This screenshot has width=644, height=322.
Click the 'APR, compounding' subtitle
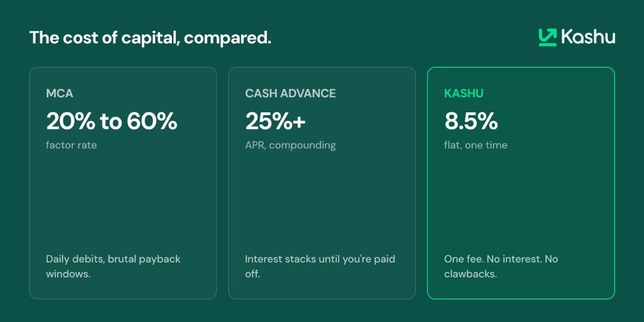coord(290,145)
